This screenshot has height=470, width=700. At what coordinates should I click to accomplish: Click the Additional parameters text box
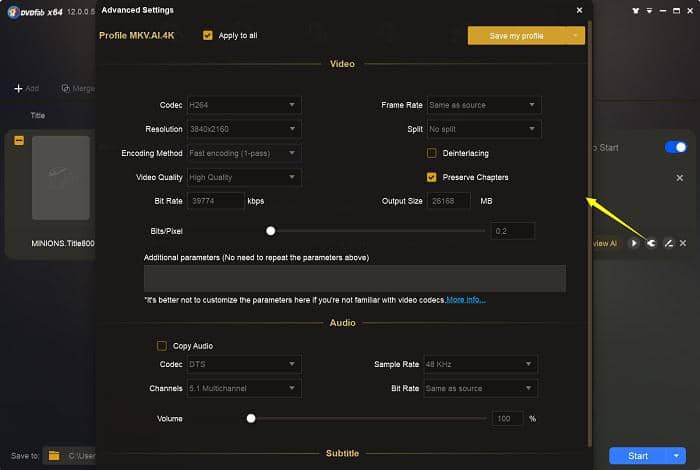pos(355,279)
